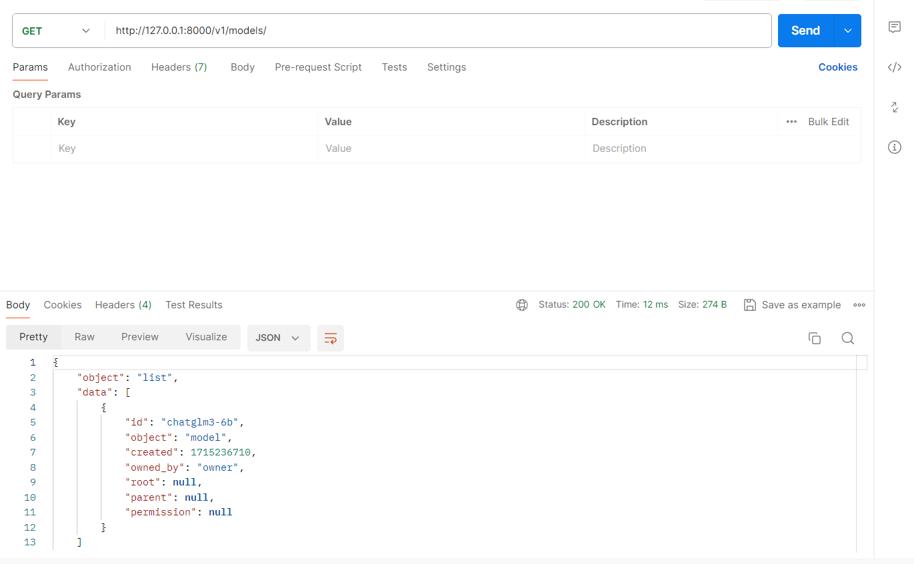Image resolution: width=914 pixels, height=564 pixels.
Task: Click Save as example
Action: coord(801,305)
